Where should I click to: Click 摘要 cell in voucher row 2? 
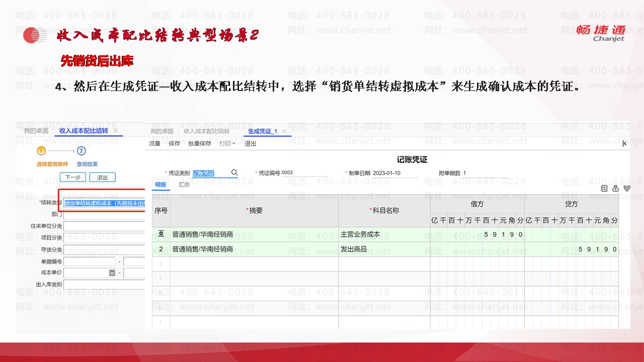click(x=254, y=249)
